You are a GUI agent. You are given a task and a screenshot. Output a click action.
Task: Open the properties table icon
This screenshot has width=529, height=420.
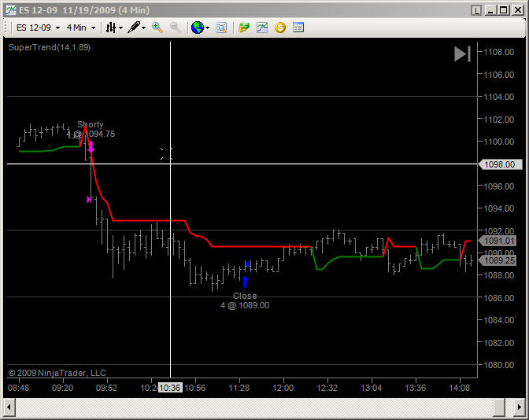298,28
